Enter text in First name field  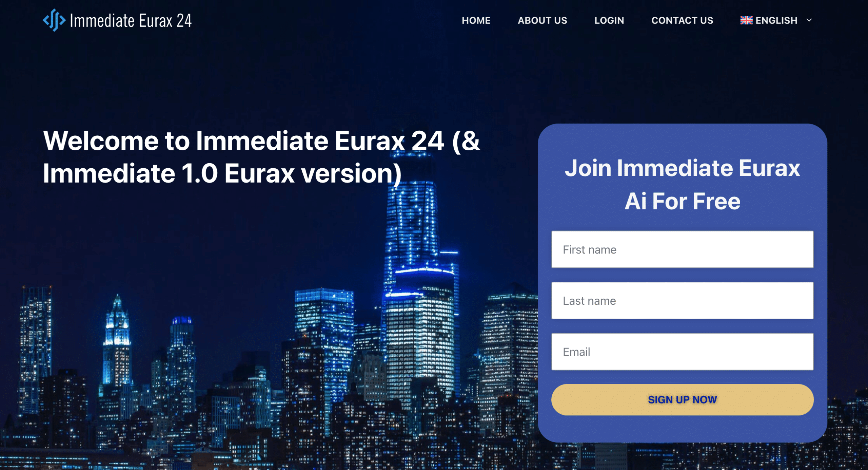(x=683, y=249)
